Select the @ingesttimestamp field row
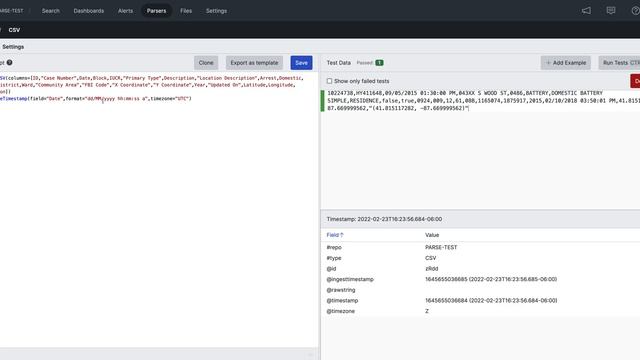This screenshot has height=360, width=640. [481, 279]
